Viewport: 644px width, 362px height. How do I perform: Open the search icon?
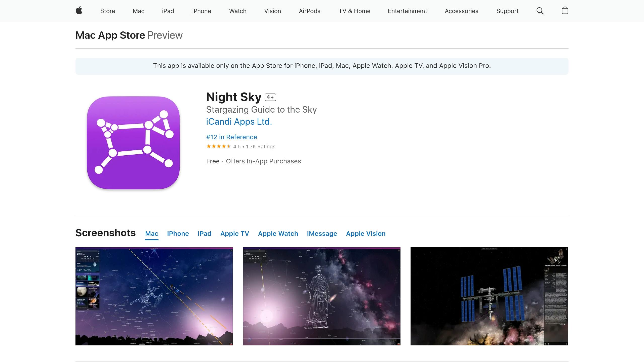[540, 11]
